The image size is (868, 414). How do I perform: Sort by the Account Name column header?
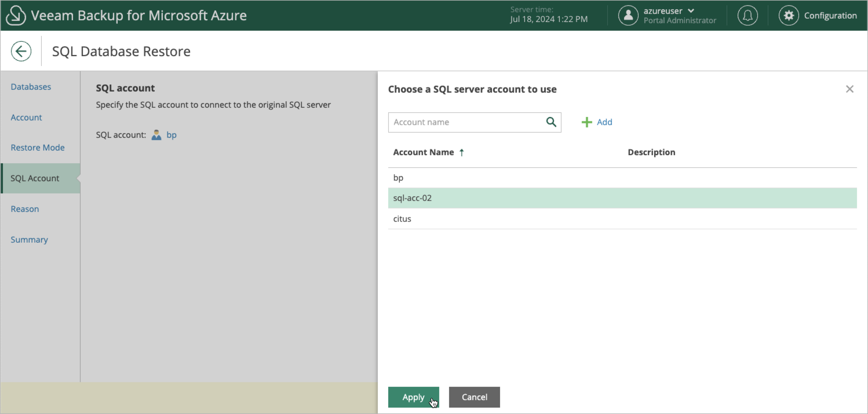(x=423, y=152)
